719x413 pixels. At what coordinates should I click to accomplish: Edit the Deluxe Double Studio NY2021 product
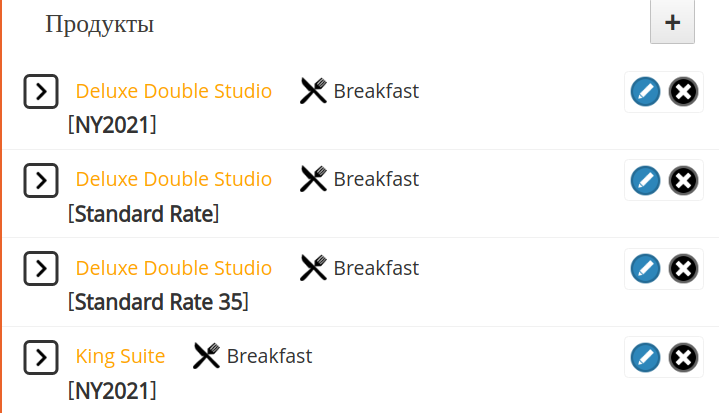click(x=645, y=92)
